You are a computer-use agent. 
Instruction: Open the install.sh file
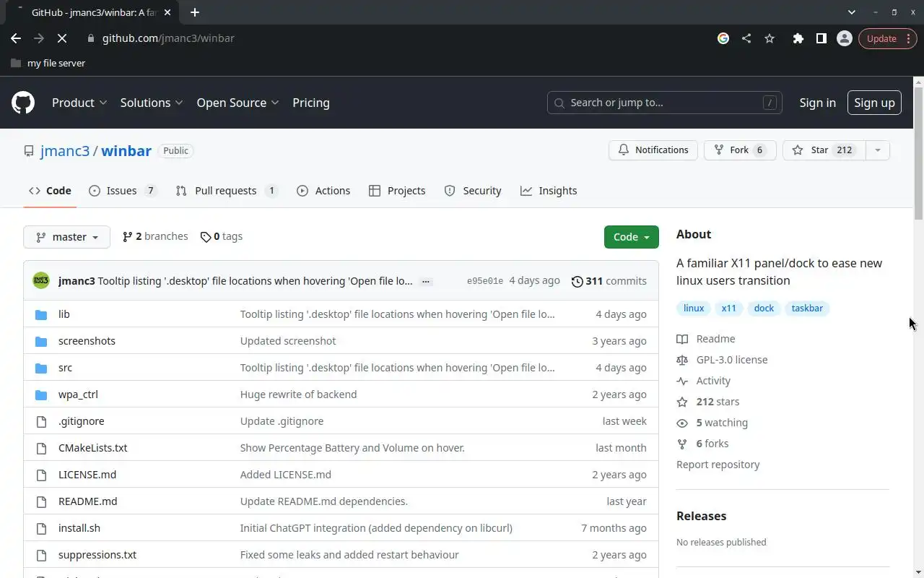coord(79,528)
